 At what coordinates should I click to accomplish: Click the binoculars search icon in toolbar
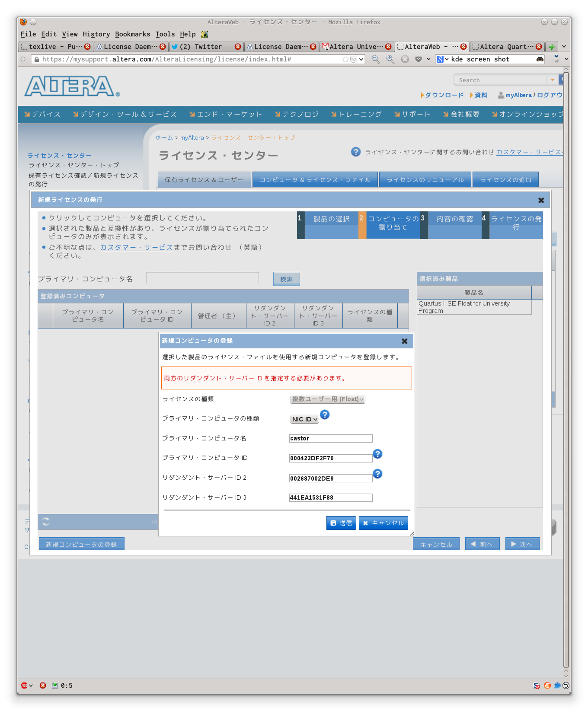click(x=540, y=59)
